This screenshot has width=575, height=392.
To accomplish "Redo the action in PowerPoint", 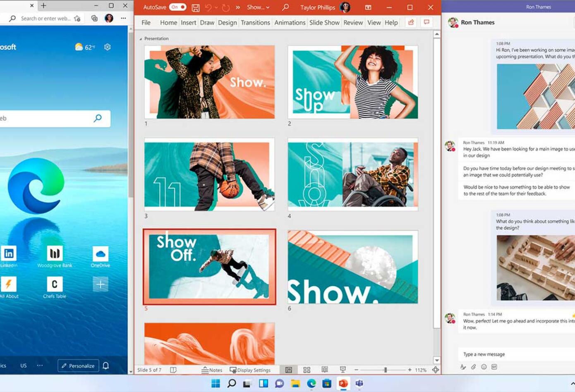I will 225,7.
